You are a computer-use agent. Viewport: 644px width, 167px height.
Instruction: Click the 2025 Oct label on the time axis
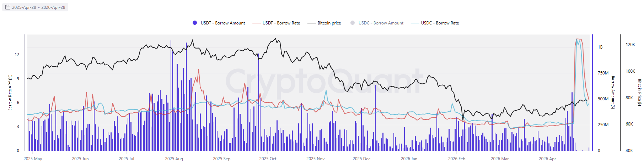[x=268, y=159]
